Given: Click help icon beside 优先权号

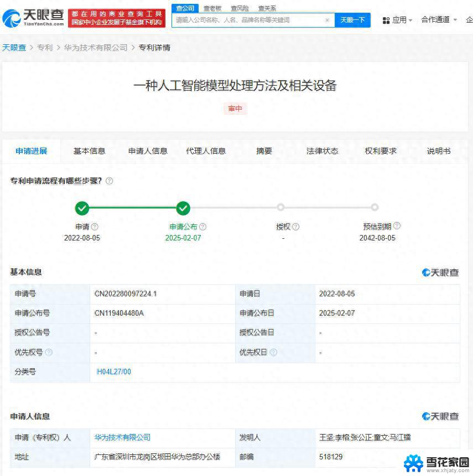Looking at the screenshot, I should point(49,352).
